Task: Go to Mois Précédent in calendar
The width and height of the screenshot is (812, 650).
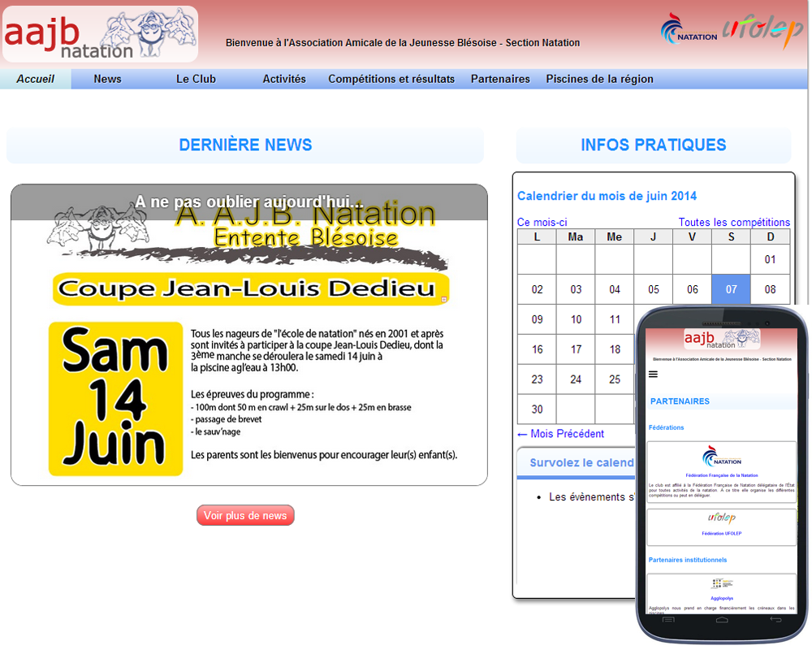Action: click(x=560, y=433)
